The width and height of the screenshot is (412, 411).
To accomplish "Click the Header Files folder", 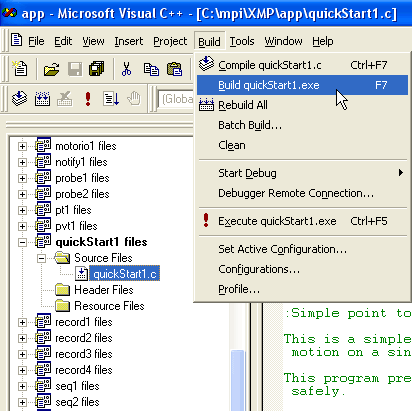I will click(x=104, y=290).
